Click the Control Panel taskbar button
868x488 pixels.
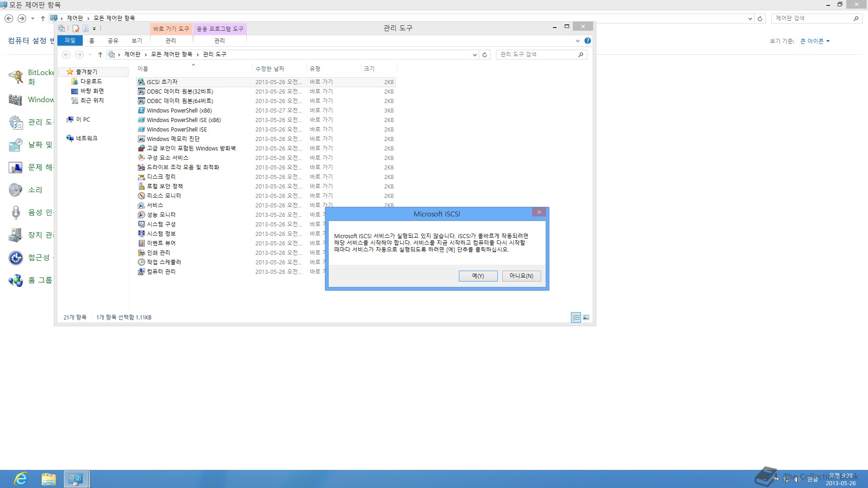coord(75,479)
